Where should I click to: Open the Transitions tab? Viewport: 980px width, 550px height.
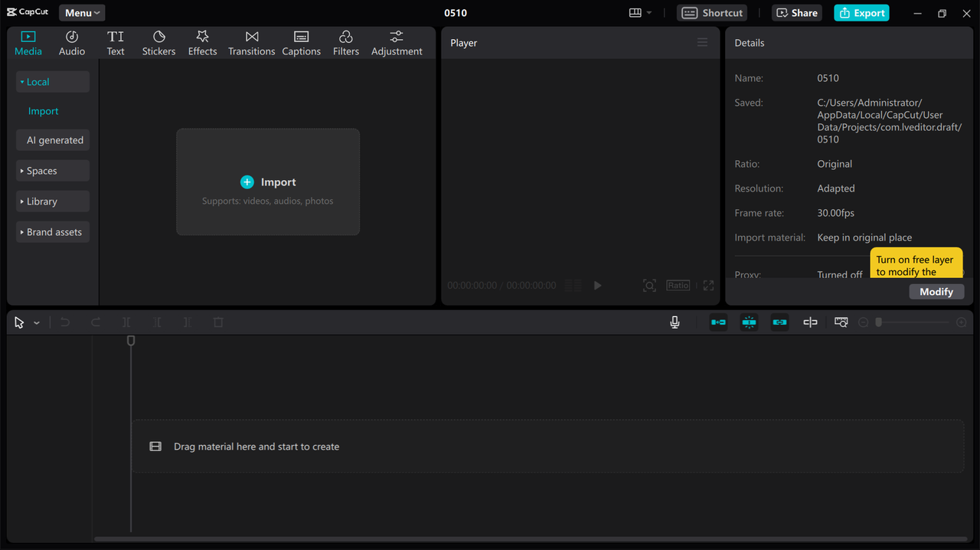251,43
